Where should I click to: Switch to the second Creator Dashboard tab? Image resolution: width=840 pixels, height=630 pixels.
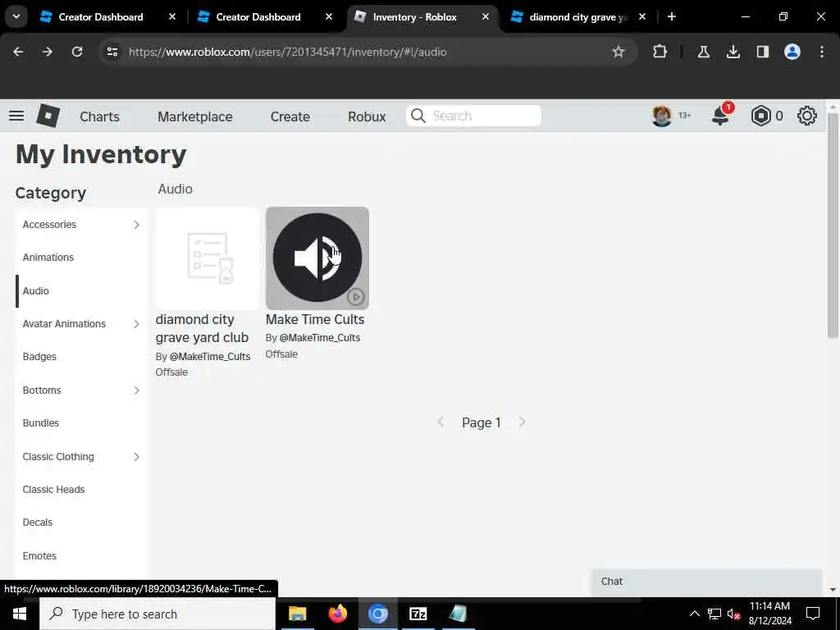(258, 17)
